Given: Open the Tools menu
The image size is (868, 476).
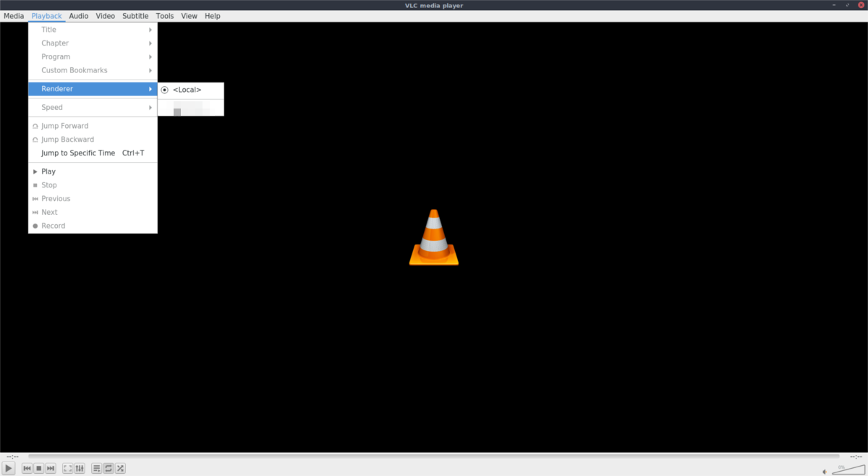Looking at the screenshot, I should coord(165,16).
